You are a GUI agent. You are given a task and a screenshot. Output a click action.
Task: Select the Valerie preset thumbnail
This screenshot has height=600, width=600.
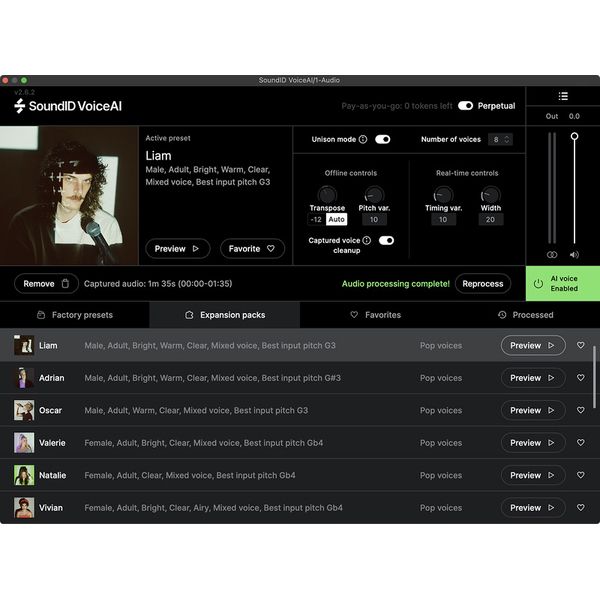tap(24, 443)
